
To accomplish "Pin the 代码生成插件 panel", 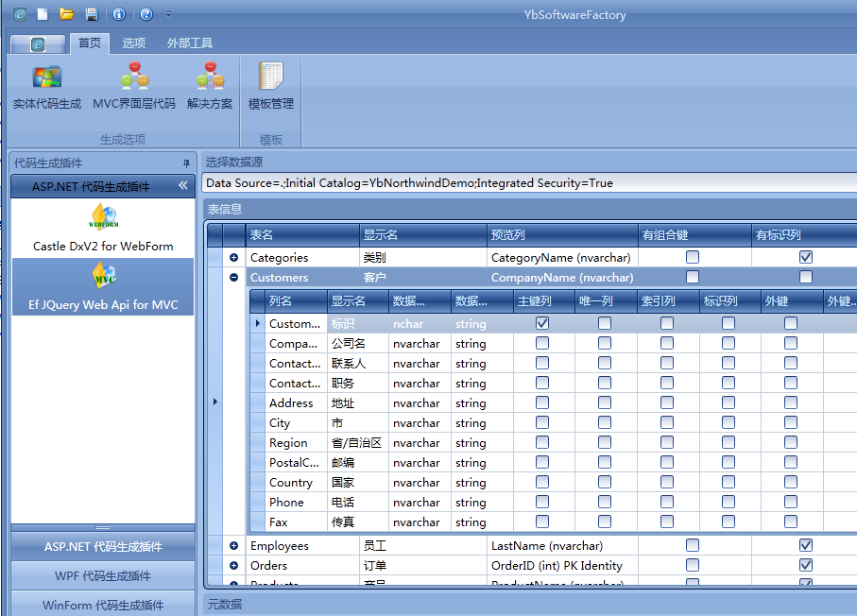I will coord(186,163).
